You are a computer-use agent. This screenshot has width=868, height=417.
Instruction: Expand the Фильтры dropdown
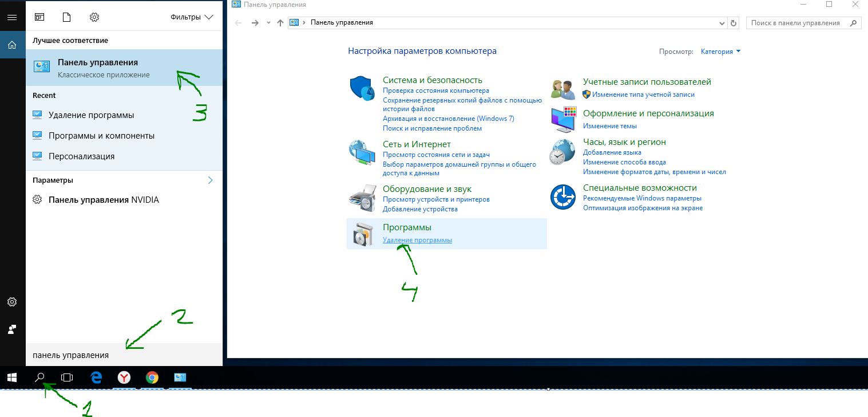tap(192, 17)
